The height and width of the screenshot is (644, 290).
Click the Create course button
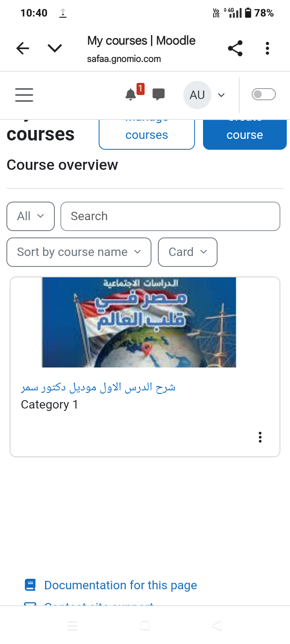(244, 135)
